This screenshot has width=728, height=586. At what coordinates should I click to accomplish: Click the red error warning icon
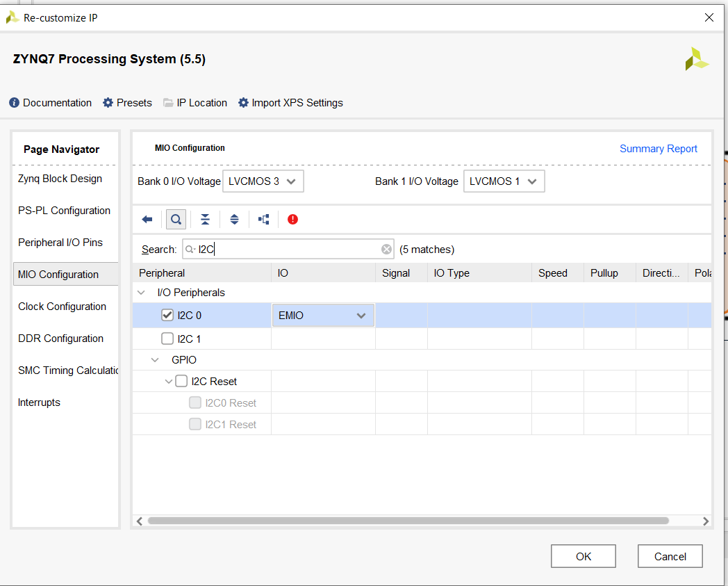[292, 220]
